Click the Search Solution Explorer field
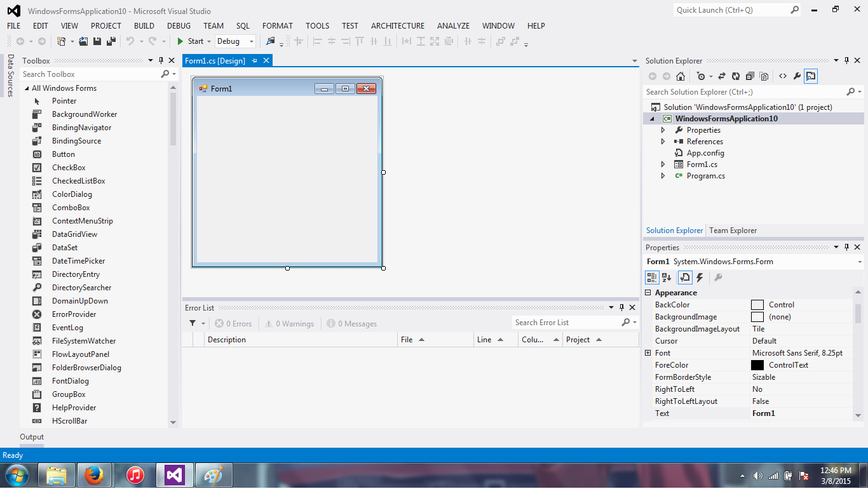This screenshot has height=489, width=868. tap(744, 92)
